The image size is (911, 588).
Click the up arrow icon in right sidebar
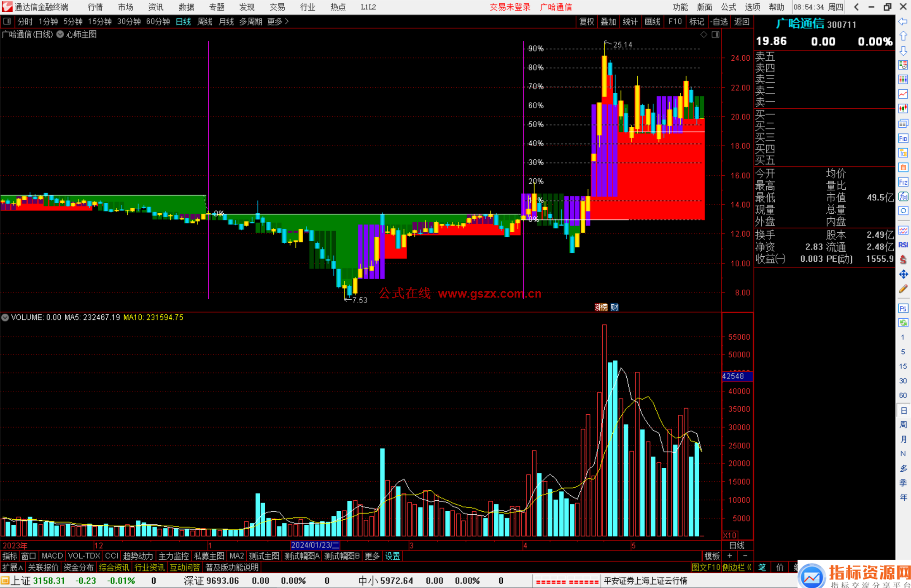pyautogui.click(x=903, y=36)
